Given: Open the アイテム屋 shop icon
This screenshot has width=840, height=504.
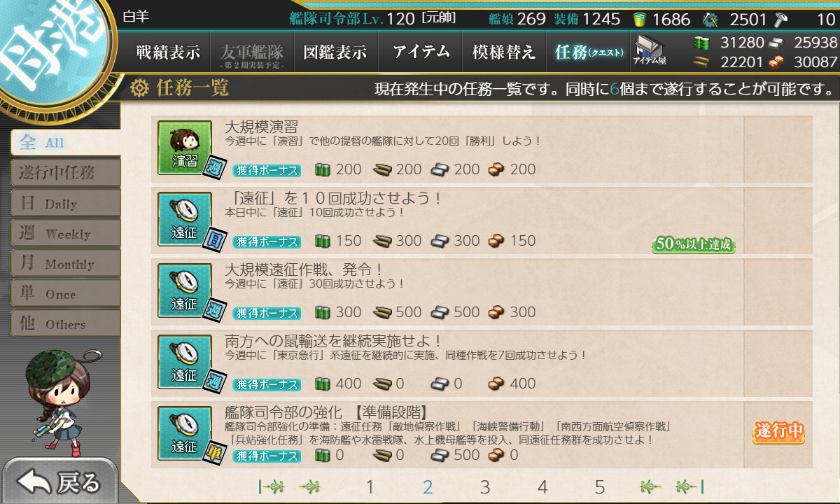Looking at the screenshot, I should 650,51.
